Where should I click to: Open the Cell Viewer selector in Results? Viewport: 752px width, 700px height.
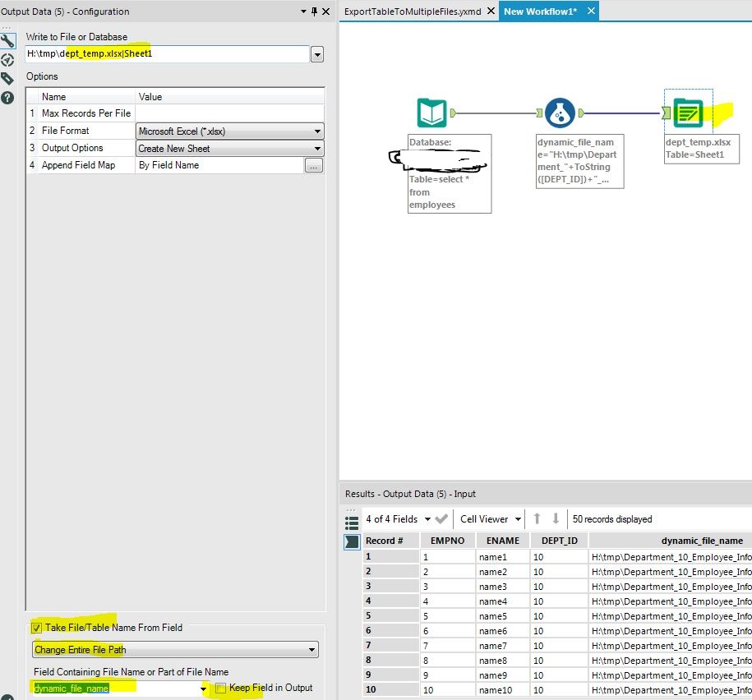coord(488,519)
